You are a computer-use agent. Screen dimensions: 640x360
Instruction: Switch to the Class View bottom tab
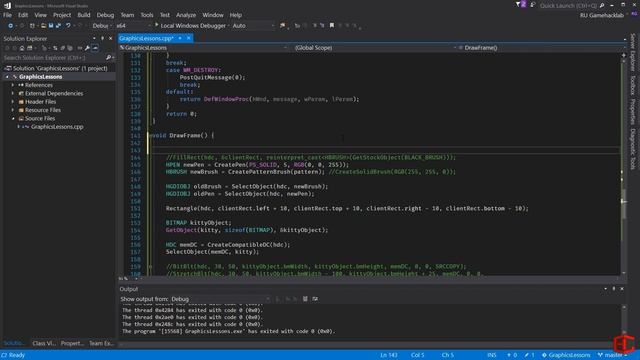(x=44, y=343)
